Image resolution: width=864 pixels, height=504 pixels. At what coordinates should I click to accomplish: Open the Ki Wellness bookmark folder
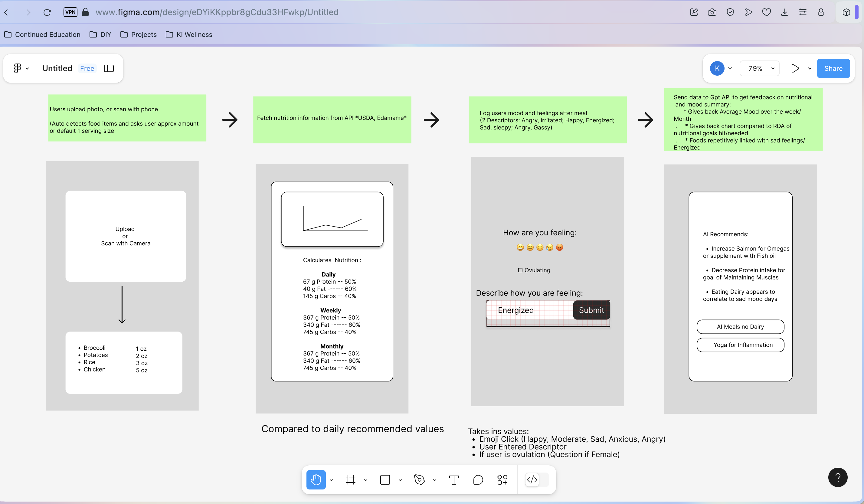189,34
